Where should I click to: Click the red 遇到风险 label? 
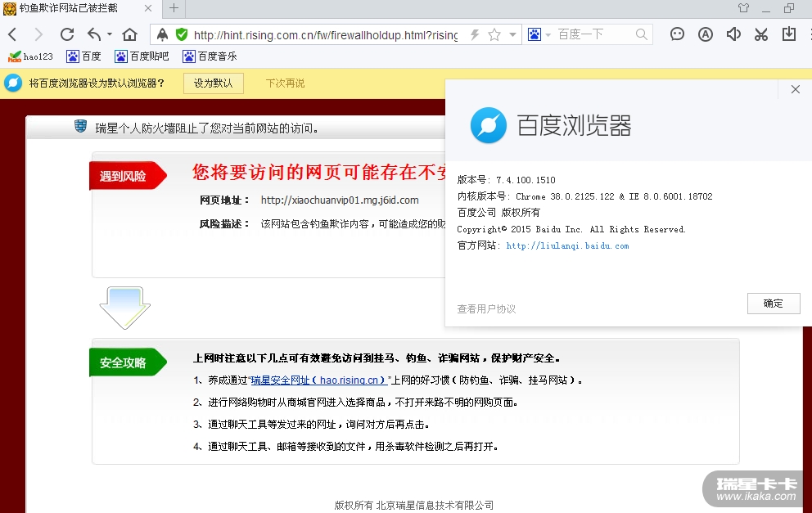[x=128, y=176]
